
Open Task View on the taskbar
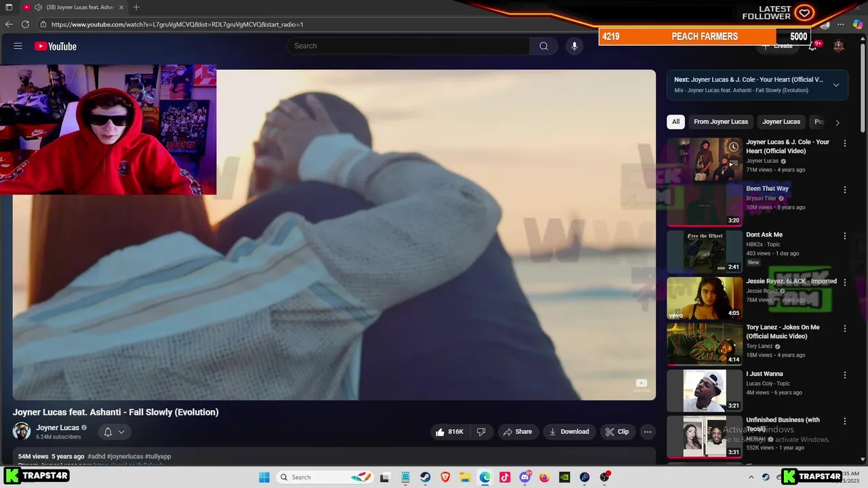click(x=384, y=477)
